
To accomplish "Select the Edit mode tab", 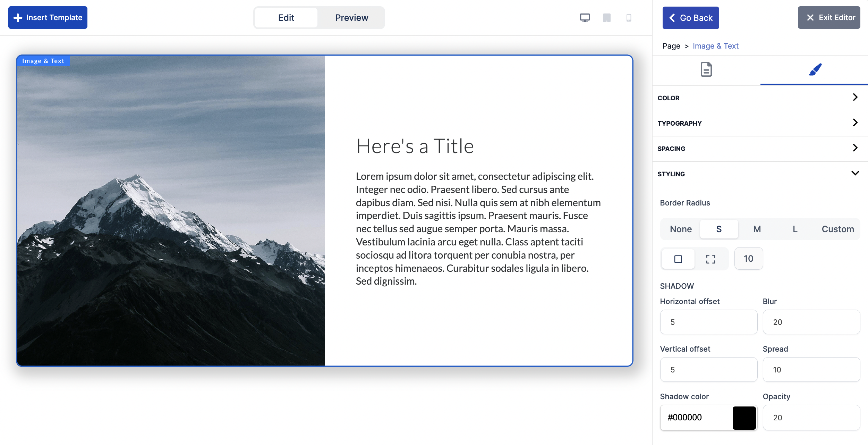I will [x=286, y=18].
